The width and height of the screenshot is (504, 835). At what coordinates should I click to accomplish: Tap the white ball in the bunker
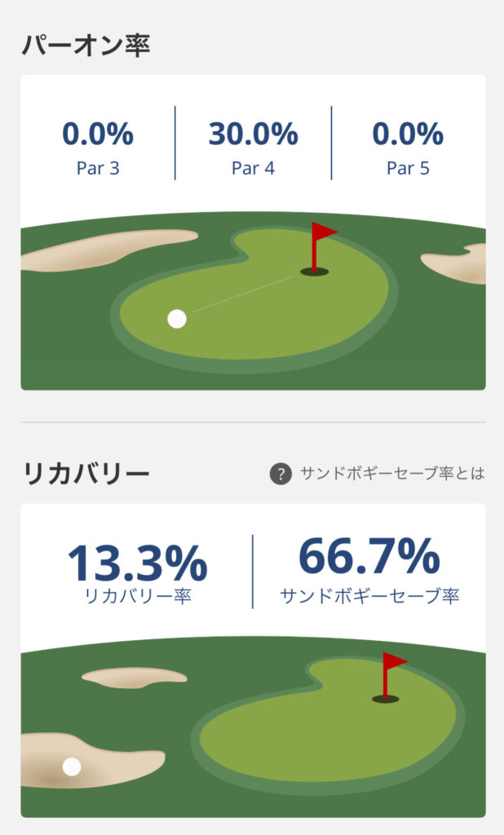72,767
